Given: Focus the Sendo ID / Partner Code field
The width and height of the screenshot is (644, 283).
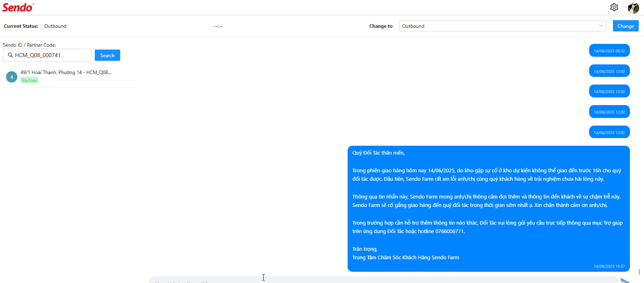Looking at the screenshot, I should (47, 55).
